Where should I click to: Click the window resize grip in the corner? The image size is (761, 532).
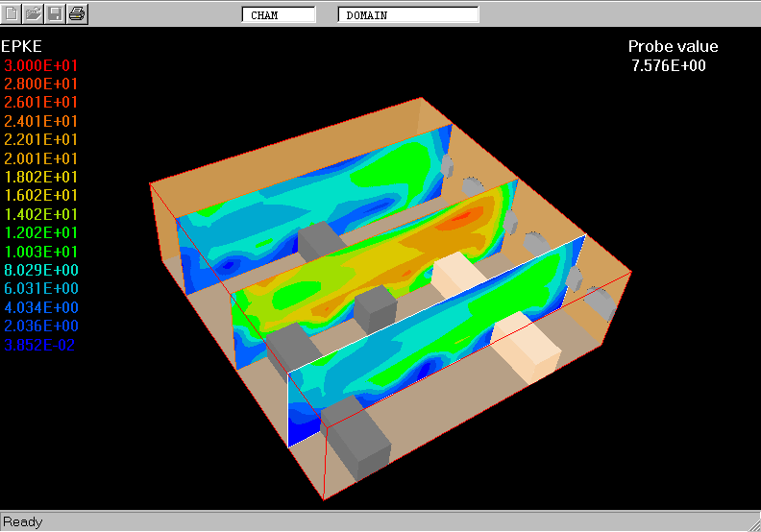pyautogui.click(x=752, y=523)
